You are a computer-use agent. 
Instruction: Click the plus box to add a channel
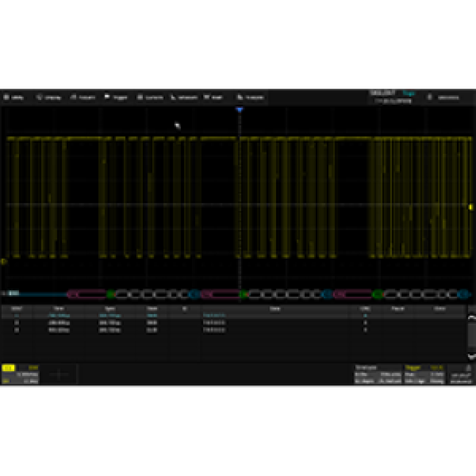point(59,375)
